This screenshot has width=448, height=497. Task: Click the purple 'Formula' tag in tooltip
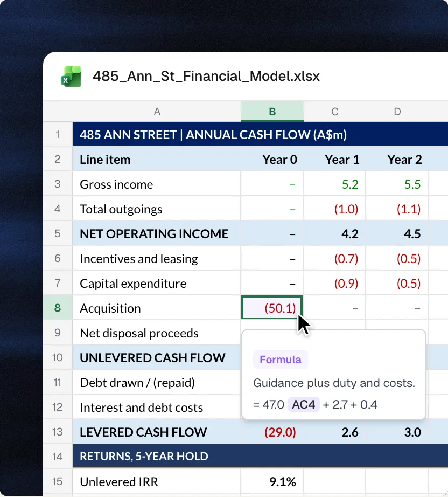[280, 360]
